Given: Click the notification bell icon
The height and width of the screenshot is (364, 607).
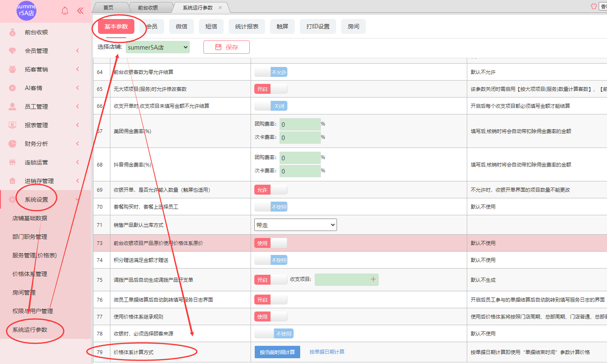Looking at the screenshot, I should 65,11.
